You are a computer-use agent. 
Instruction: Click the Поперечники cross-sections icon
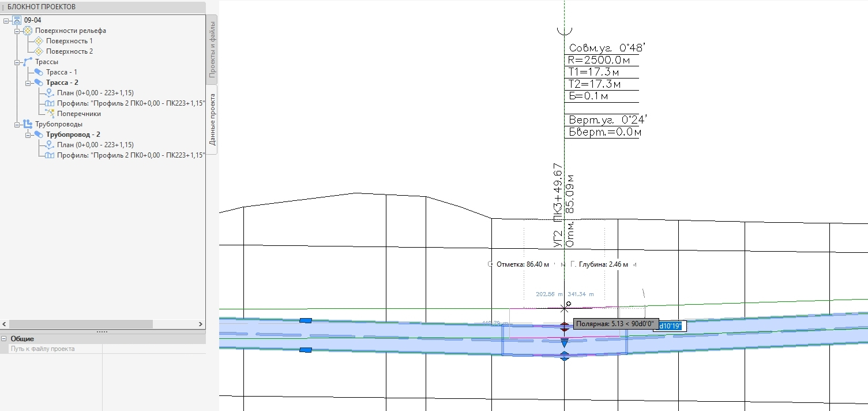50,114
